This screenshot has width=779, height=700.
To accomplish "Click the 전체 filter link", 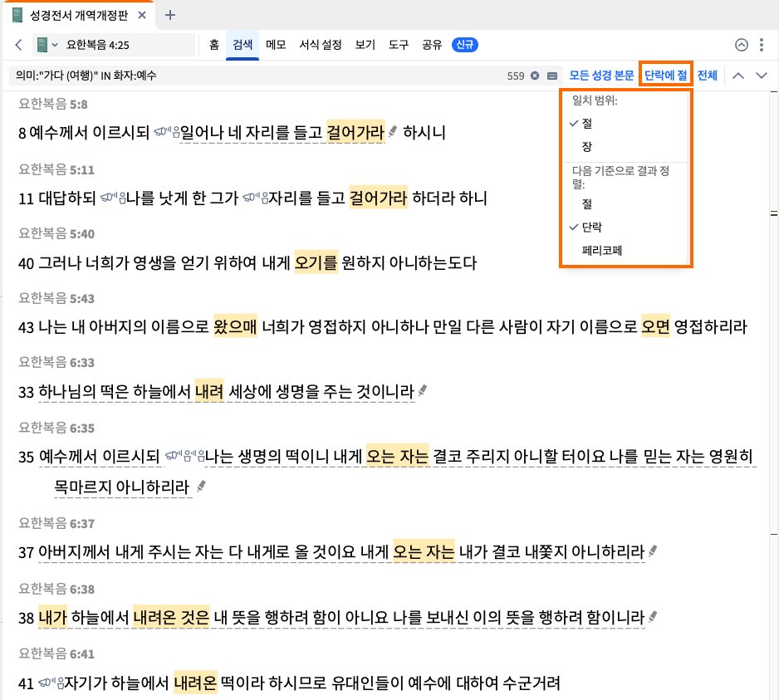I will click(x=707, y=76).
